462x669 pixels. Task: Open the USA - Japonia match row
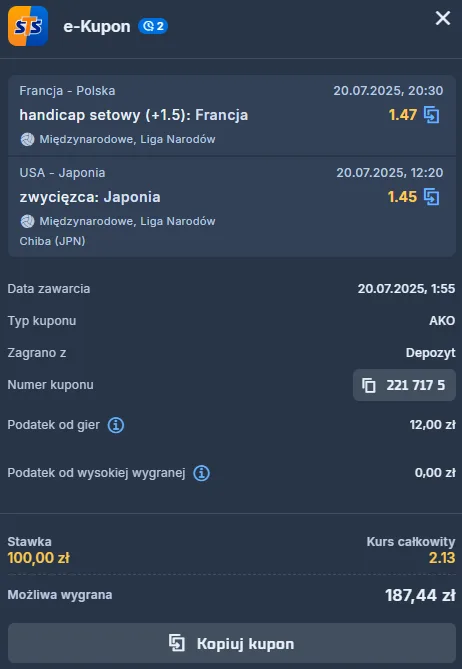232,207
